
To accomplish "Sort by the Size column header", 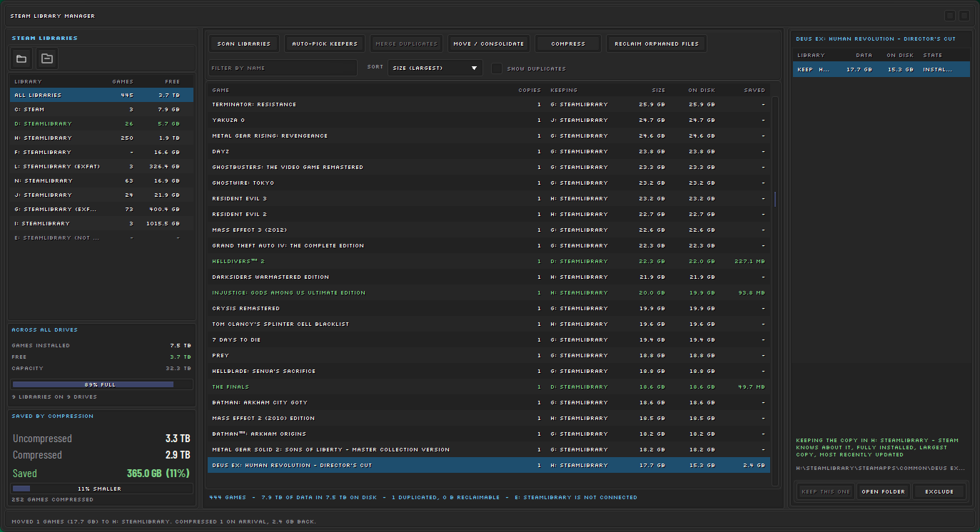I will pyautogui.click(x=658, y=90).
